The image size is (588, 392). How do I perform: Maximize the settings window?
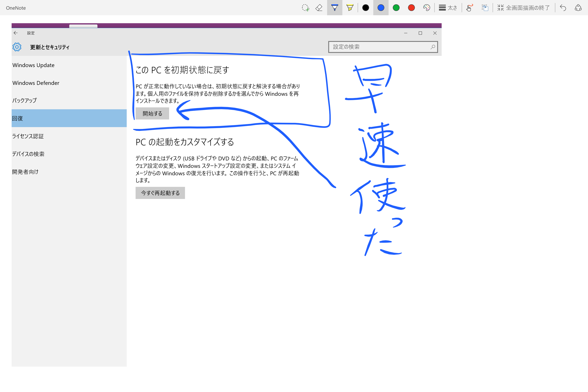tap(420, 33)
